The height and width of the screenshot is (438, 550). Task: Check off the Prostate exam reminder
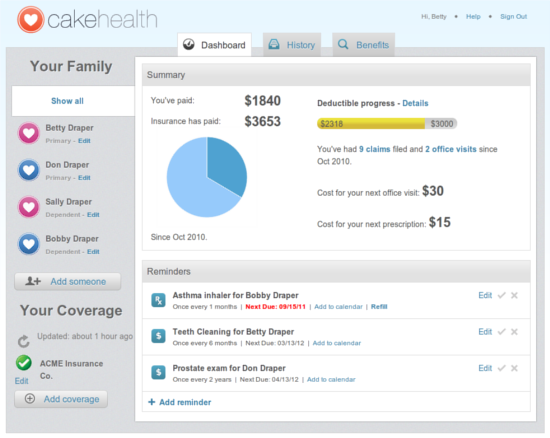click(x=502, y=368)
